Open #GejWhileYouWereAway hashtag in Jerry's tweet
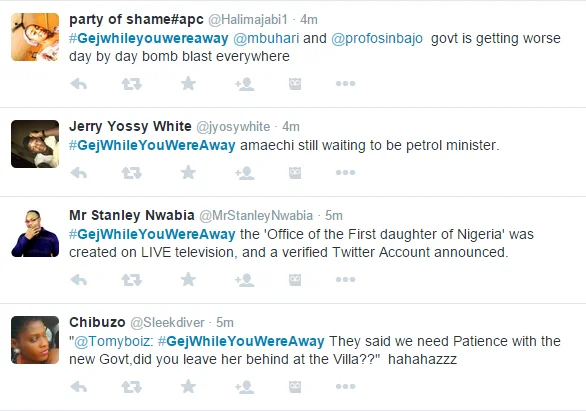Viewport: 586px width, 411px height. (152, 145)
